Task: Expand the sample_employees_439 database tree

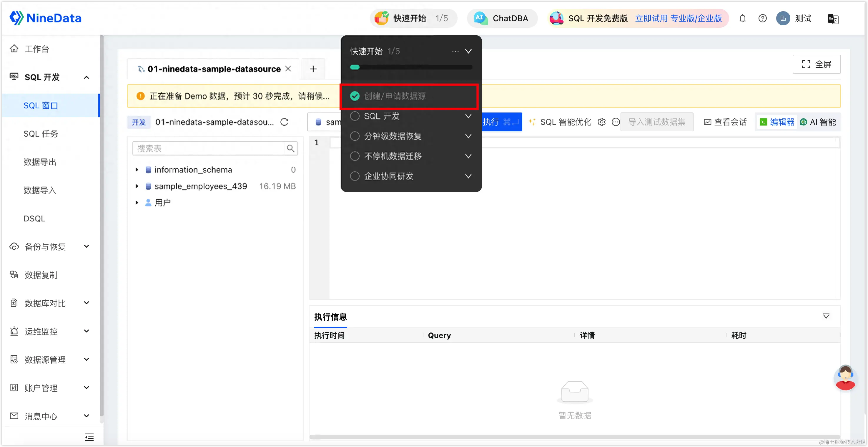Action: pyautogui.click(x=137, y=186)
